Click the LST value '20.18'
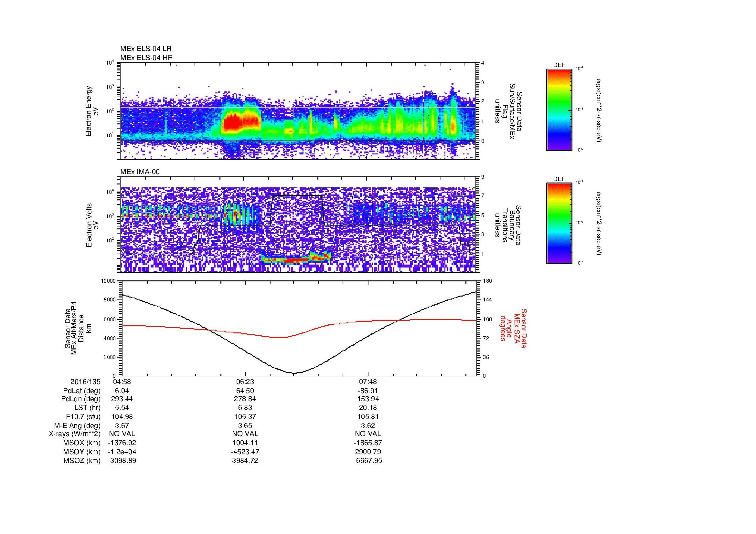 point(368,408)
